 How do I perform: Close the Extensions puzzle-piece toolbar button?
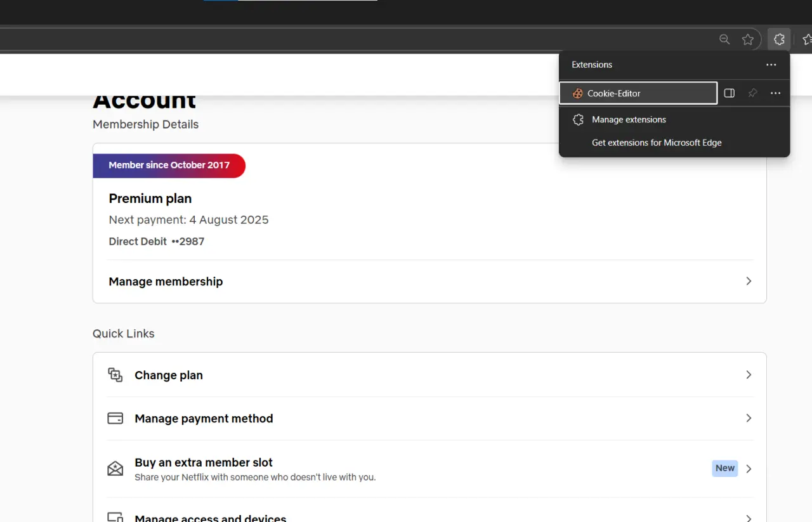coord(779,39)
